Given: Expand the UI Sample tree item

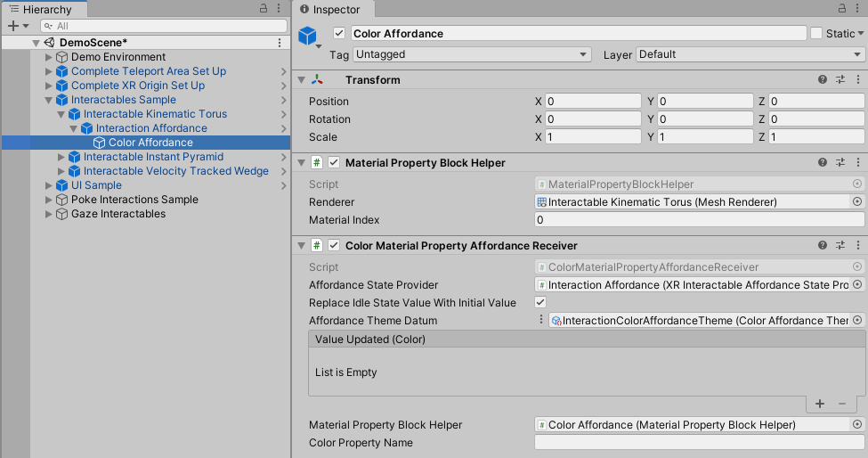Looking at the screenshot, I should (x=49, y=185).
